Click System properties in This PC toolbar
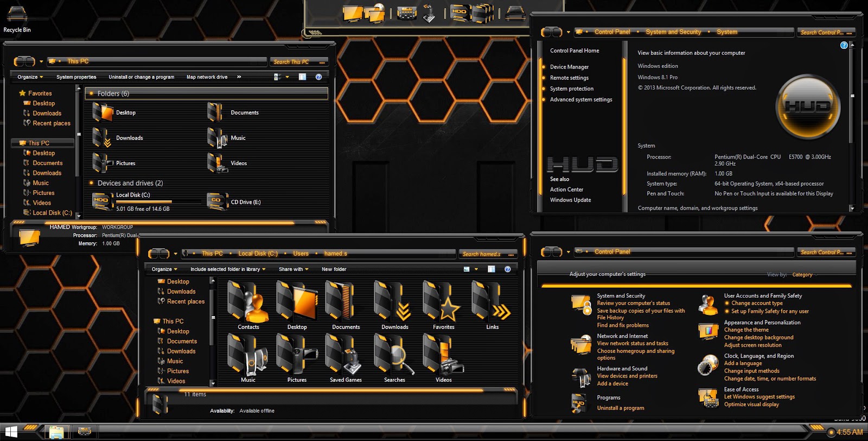 76,77
